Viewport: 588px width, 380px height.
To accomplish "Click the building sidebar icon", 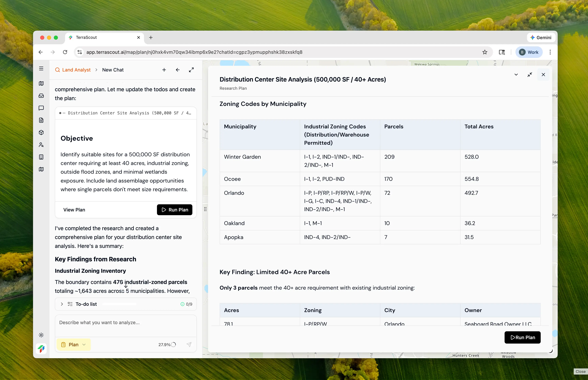I will (41, 157).
